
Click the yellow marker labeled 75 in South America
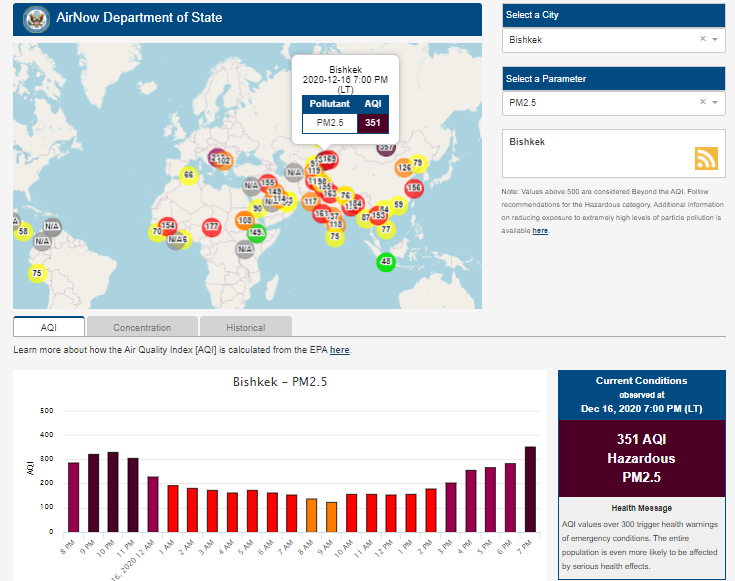point(37,273)
